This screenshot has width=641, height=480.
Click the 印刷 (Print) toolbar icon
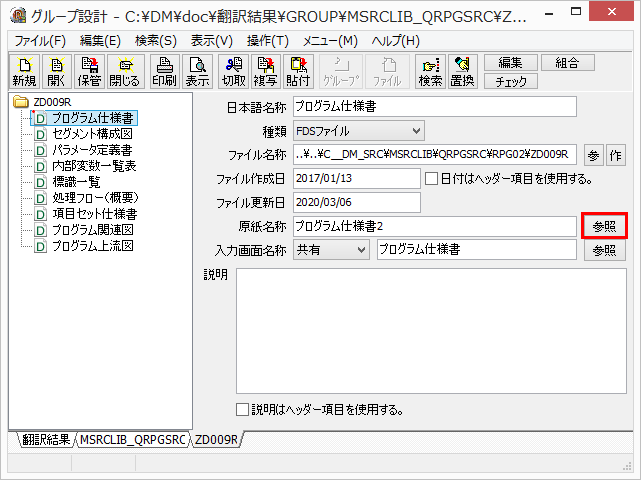tap(164, 72)
